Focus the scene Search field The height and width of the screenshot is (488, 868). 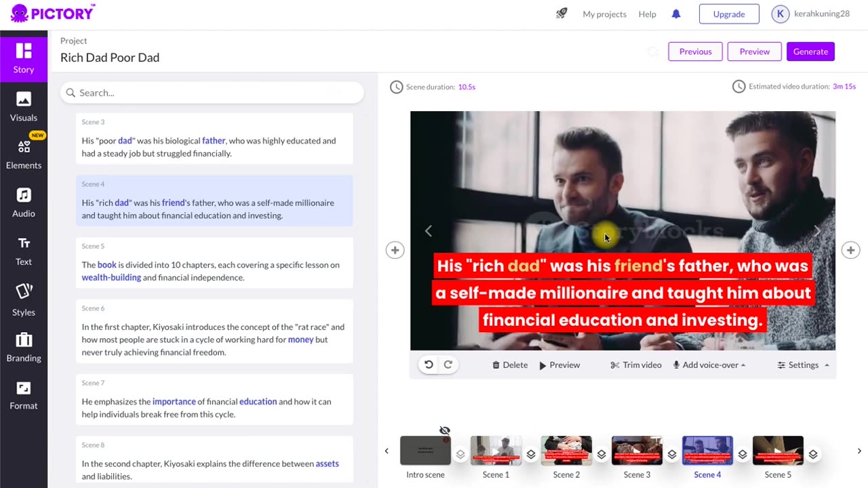pyautogui.click(x=212, y=93)
